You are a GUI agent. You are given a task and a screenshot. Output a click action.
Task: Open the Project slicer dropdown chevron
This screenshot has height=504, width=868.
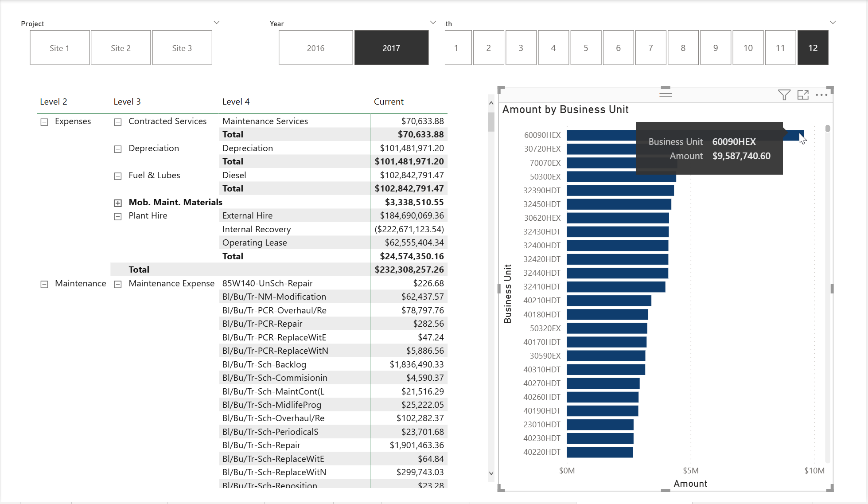(216, 23)
